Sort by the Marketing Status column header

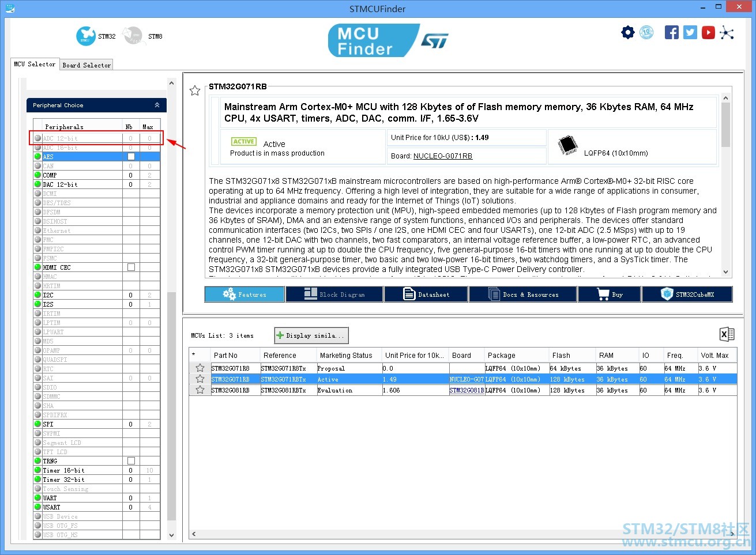click(x=349, y=355)
